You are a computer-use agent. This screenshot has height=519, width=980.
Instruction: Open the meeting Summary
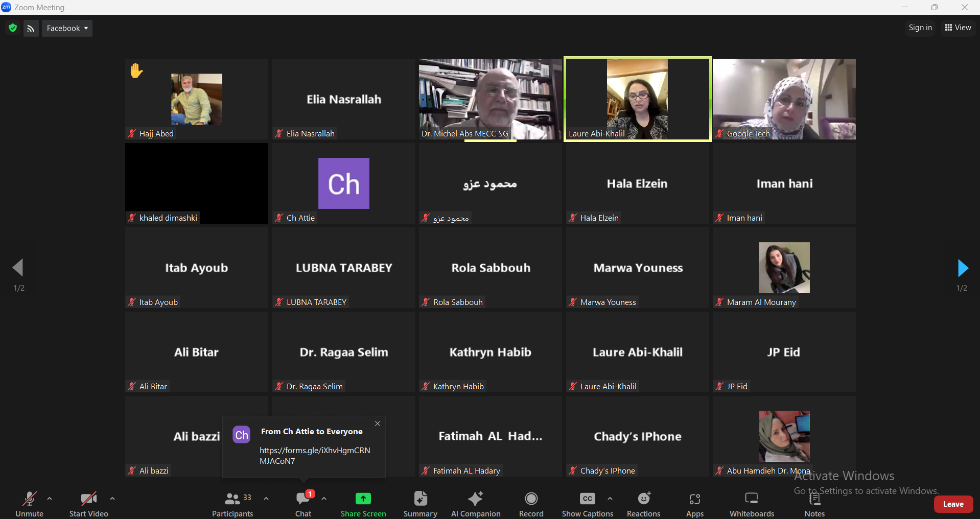click(x=420, y=504)
